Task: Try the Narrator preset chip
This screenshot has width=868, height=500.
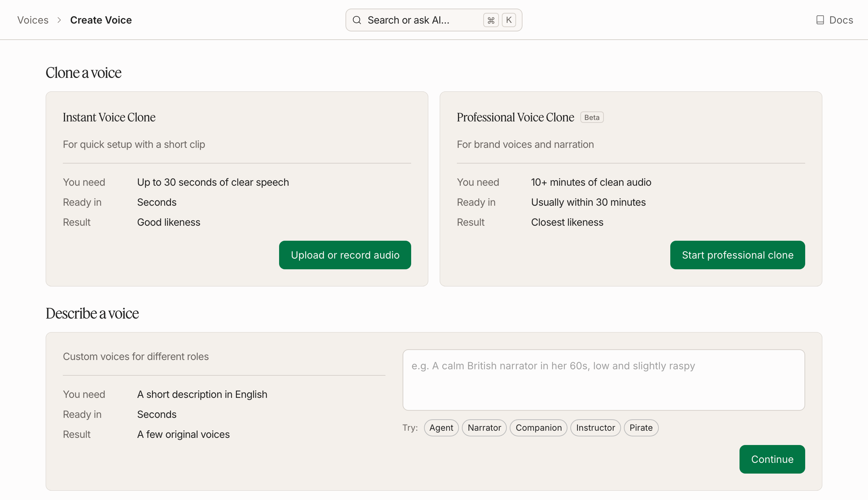Action: [x=484, y=428]
